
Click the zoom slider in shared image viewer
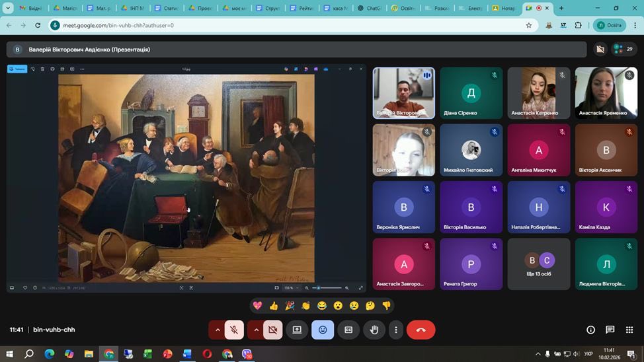[x=327, y=288]
